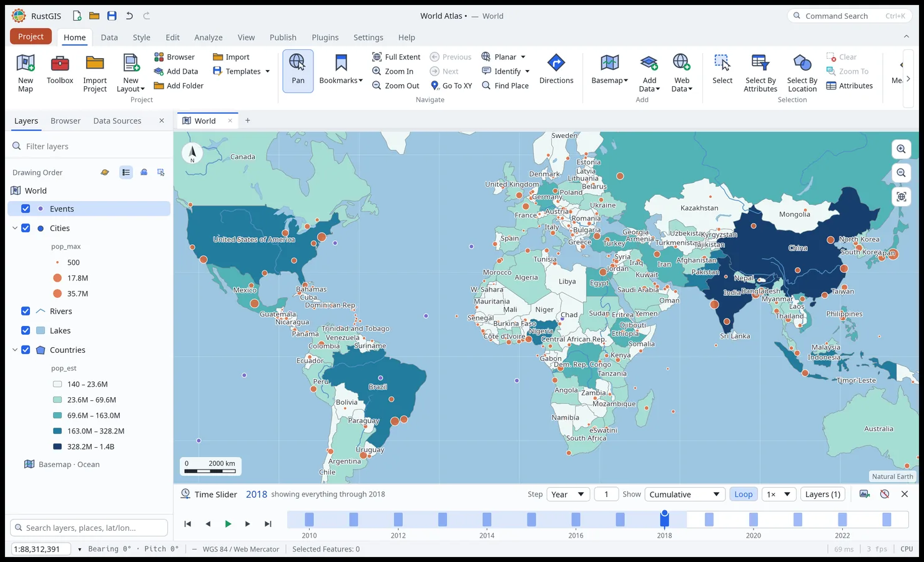Open the Attributes table
The height and width of the screenshot is (562, 924).
(850, 86)
